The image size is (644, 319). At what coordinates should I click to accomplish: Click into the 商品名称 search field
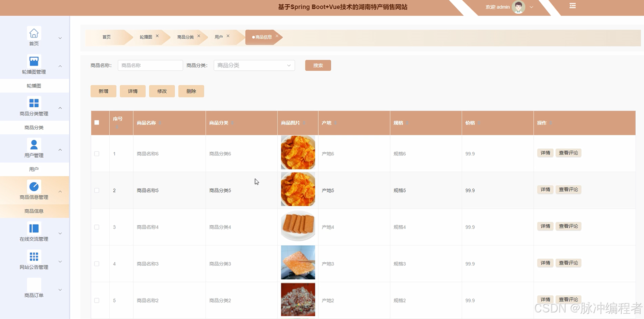(150, 65)
